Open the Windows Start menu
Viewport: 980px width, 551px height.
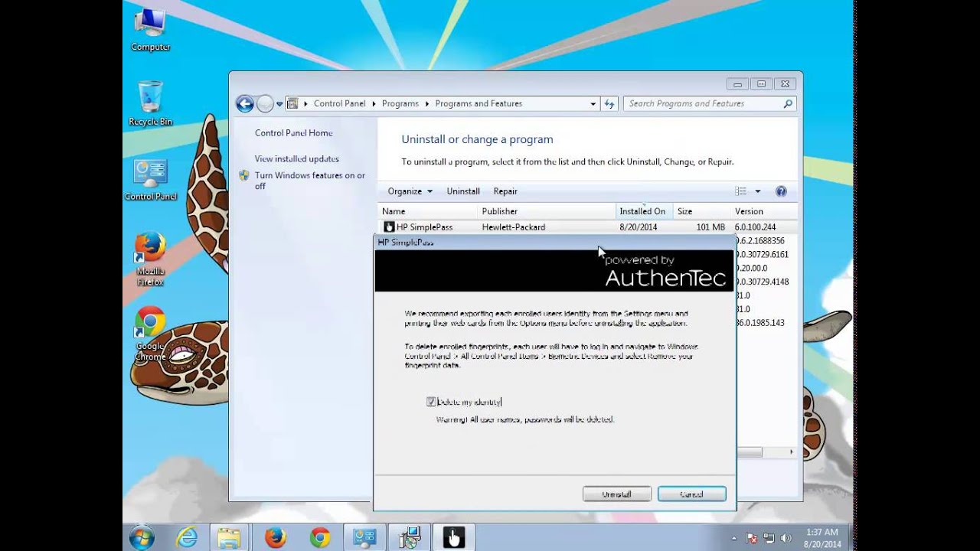(x=142, y=537)
